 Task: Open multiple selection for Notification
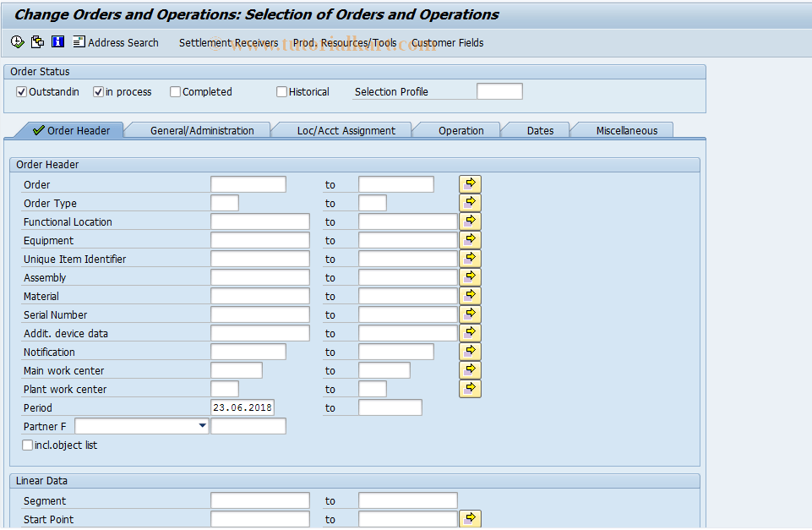(x=470, y=351)
